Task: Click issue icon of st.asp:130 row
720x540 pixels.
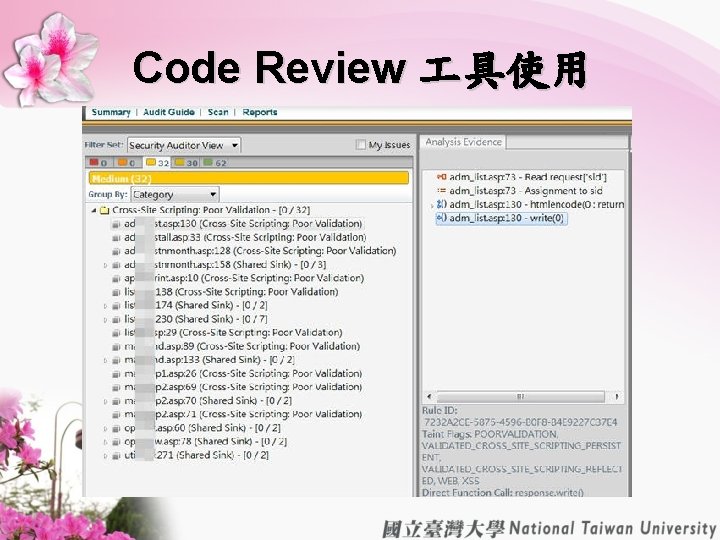Action: [116, 224]
